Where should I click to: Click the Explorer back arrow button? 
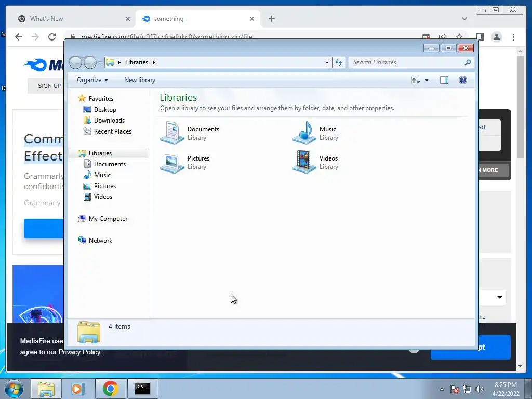coord(75,62)
